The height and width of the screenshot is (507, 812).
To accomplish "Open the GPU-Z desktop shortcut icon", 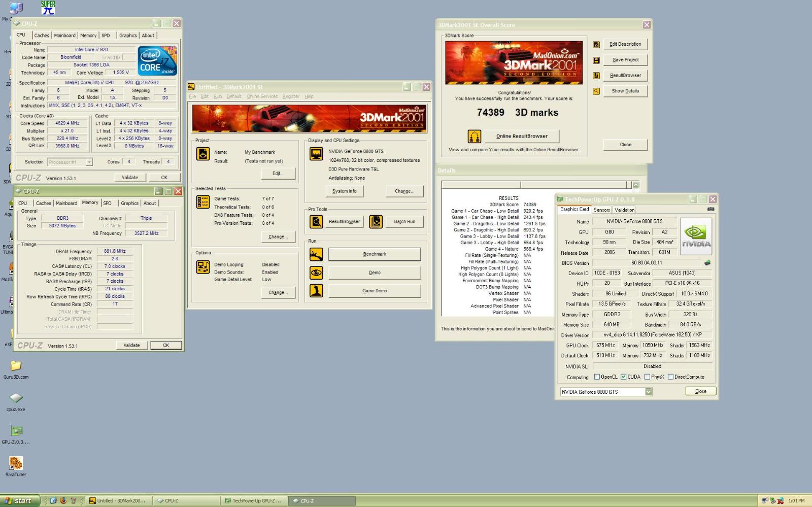I will 16,430.
